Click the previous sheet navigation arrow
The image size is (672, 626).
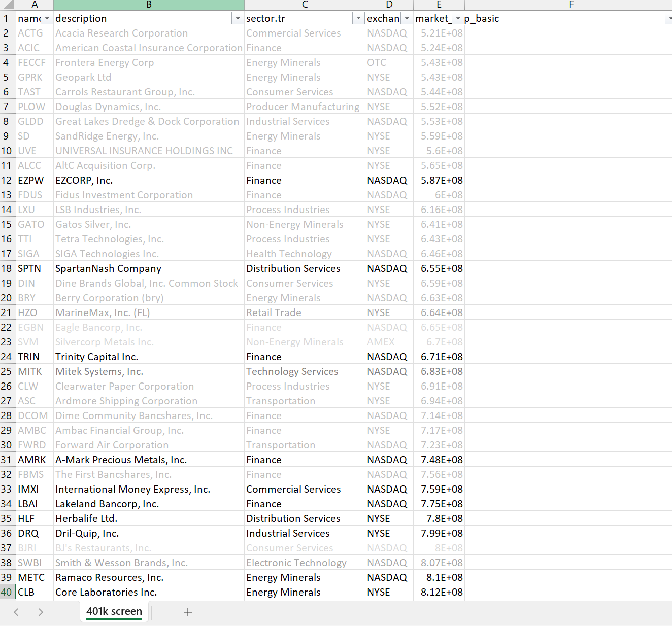click(x=16, y=612)
